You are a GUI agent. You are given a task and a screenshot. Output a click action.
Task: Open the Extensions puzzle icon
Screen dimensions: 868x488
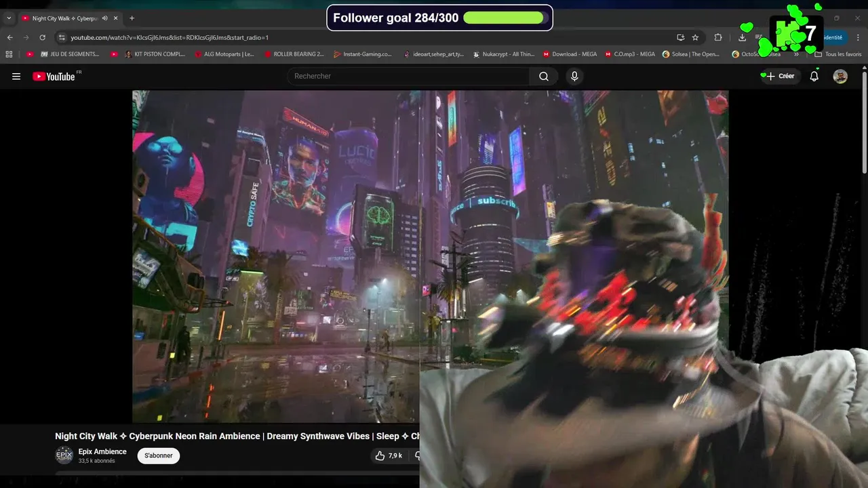(718, 37)
